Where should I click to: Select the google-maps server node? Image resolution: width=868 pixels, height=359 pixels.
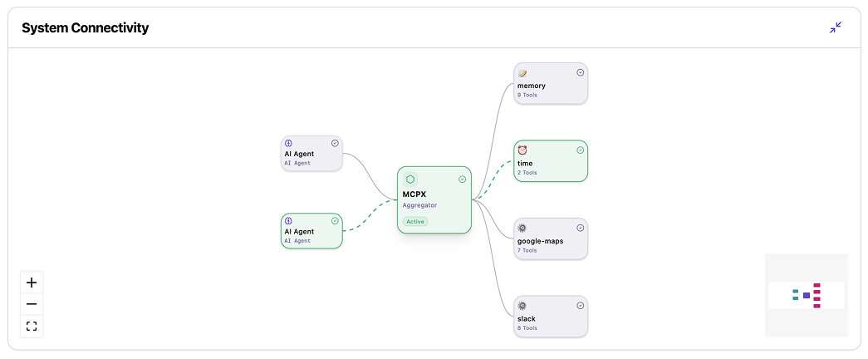[550, 239]
